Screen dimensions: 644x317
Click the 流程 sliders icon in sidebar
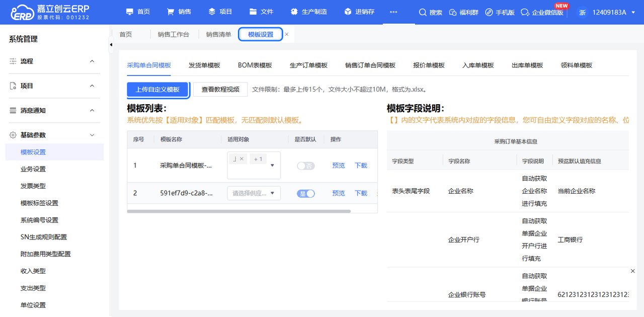pyautogui.click(x=13, y=61)
